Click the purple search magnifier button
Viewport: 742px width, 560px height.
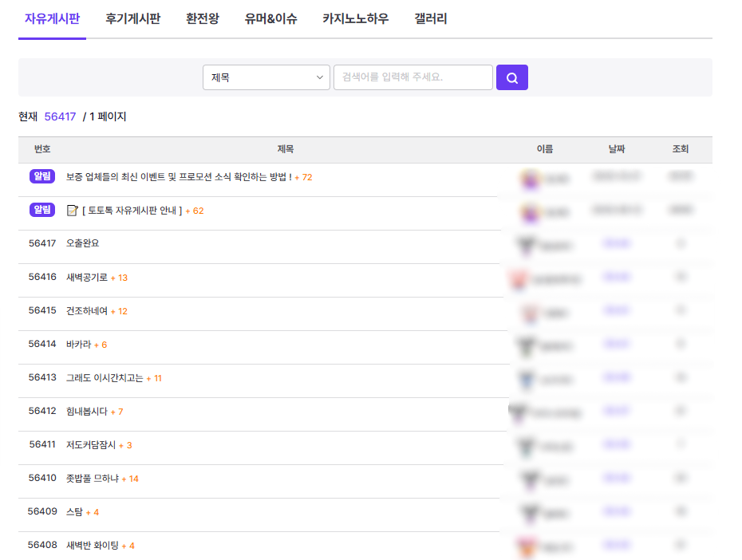coord(511,77)
